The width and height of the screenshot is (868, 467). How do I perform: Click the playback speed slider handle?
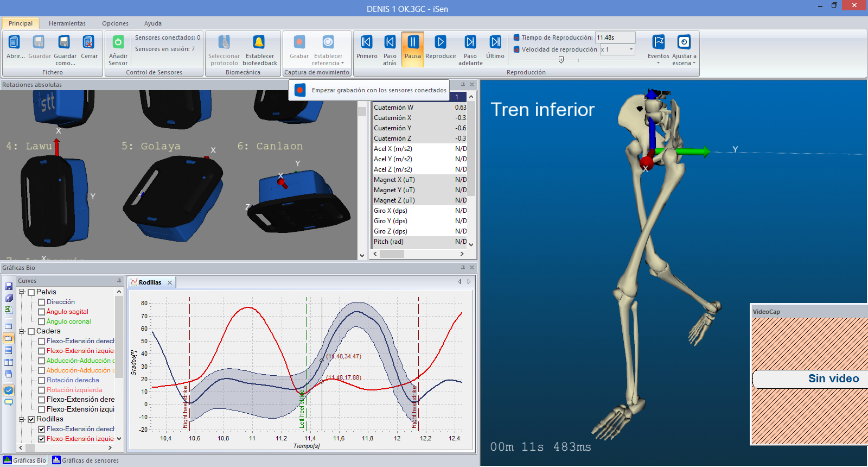[x=561, y=60]
